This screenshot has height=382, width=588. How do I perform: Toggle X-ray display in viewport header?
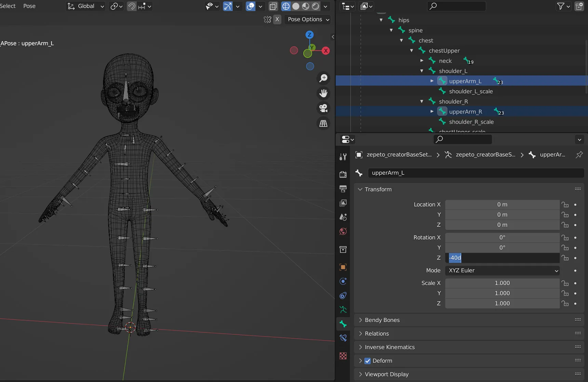[273, 6]
